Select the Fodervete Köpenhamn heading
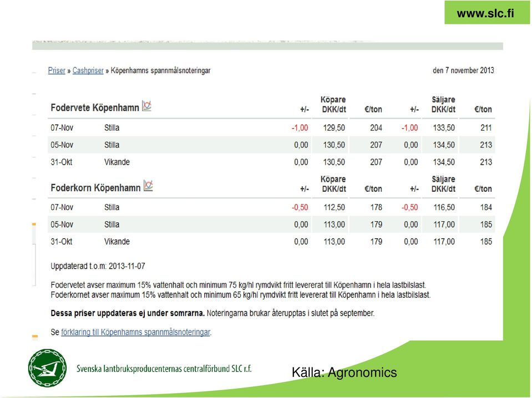532x398 pixels. (x=95, y=108)
